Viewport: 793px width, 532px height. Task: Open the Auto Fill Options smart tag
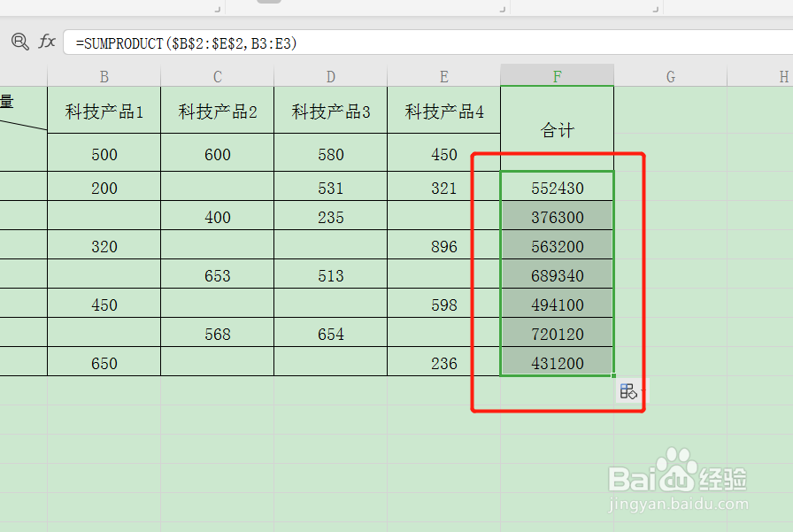pyautogui.click(x=627, y=391)
